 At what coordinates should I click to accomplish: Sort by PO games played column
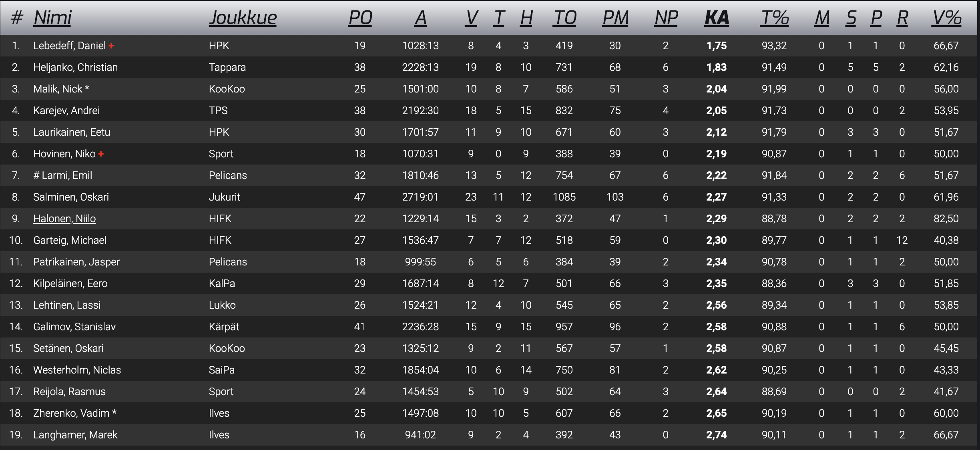pos(360,18)
